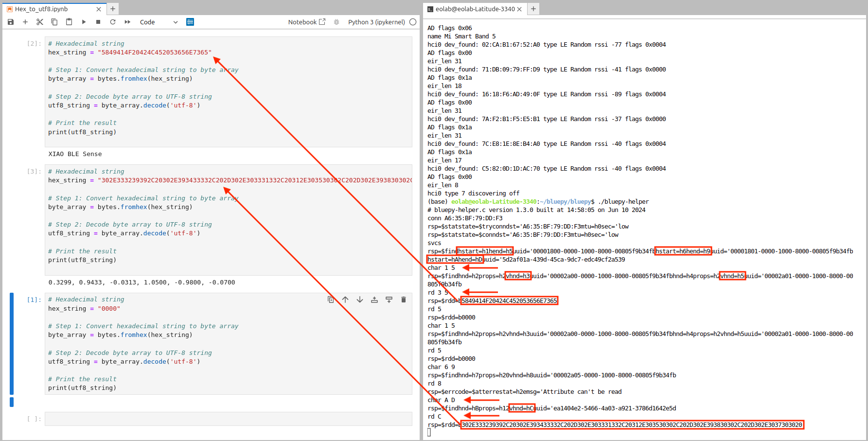
Task: Save the notebook with the floppy disk icon
Action: coord(11,22)
